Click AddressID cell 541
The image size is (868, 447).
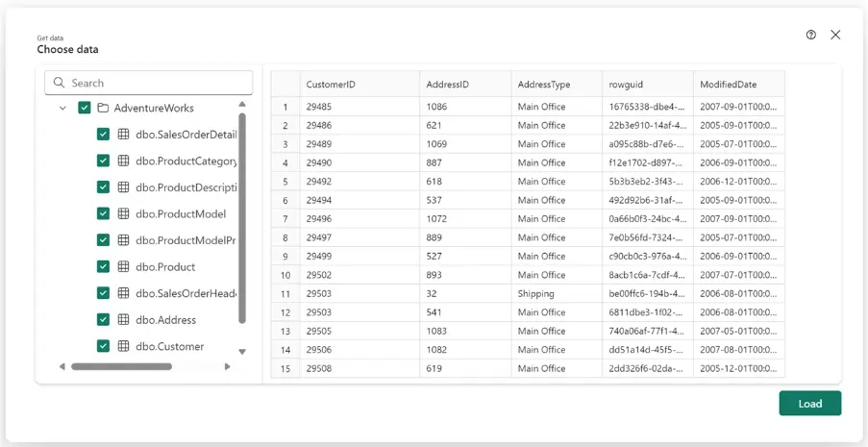coord(465,312)
